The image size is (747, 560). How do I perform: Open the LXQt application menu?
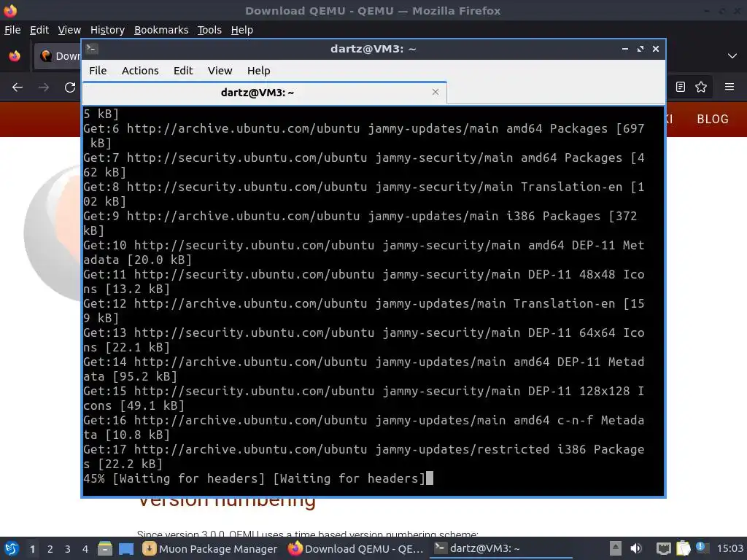pyautogui.click(x=12, y=548)
